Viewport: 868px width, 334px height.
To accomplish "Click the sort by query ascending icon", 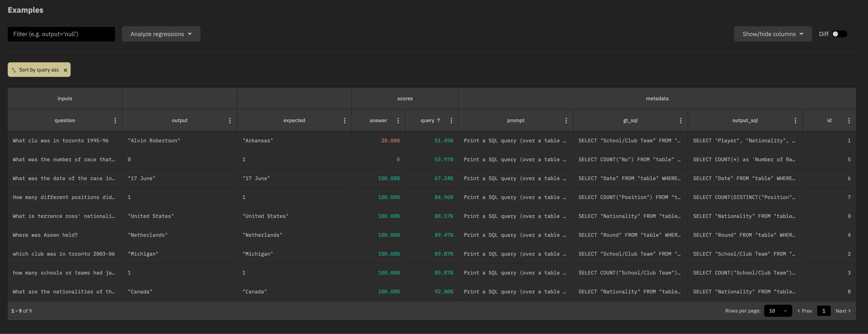I will click(x=14, y=69).
